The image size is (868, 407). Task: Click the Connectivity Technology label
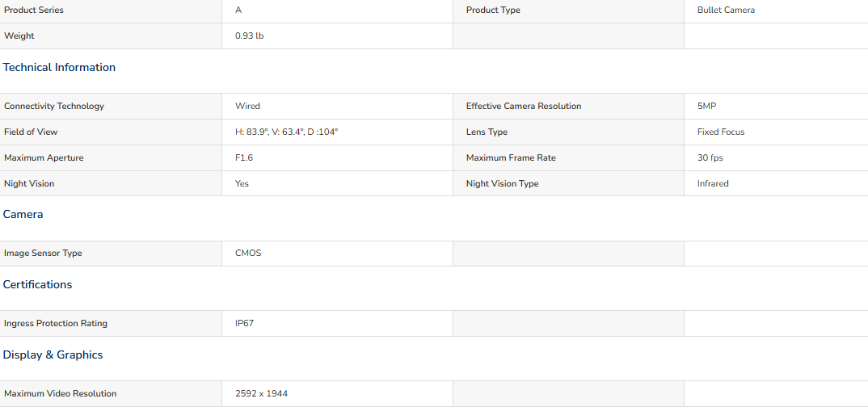point(53,106)
